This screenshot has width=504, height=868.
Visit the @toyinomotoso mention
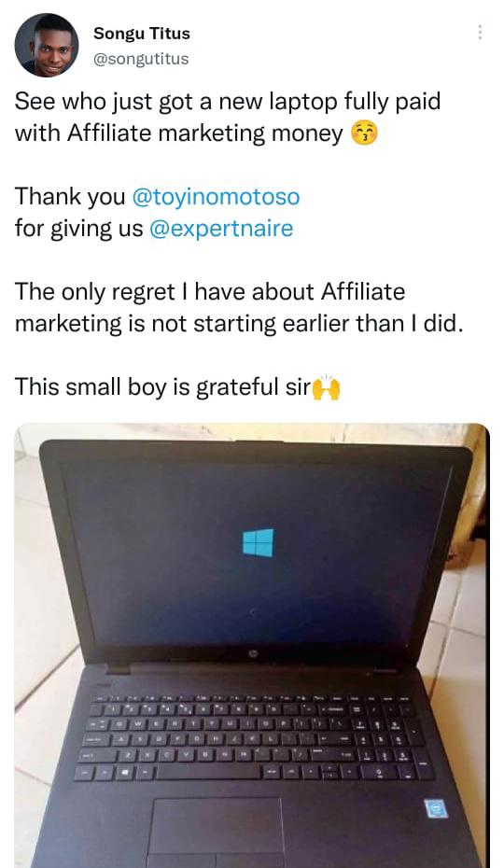[x=216, y=197]
